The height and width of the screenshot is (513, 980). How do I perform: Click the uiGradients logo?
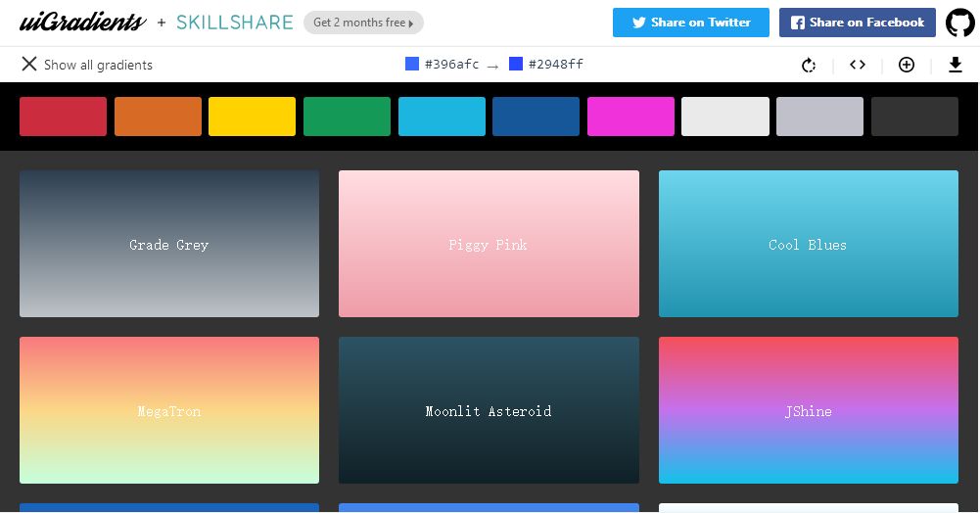coord(83,22)
